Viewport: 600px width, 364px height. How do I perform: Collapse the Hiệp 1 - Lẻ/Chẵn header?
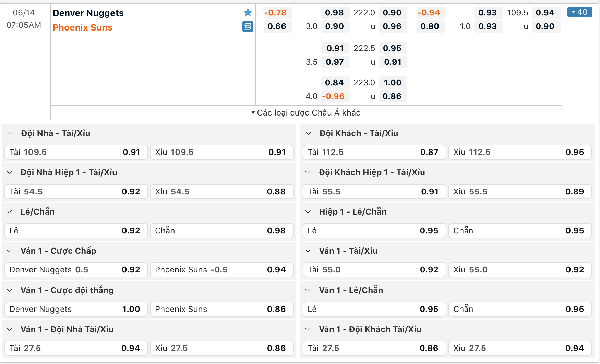pyautogui.click(x=308, y=212)
